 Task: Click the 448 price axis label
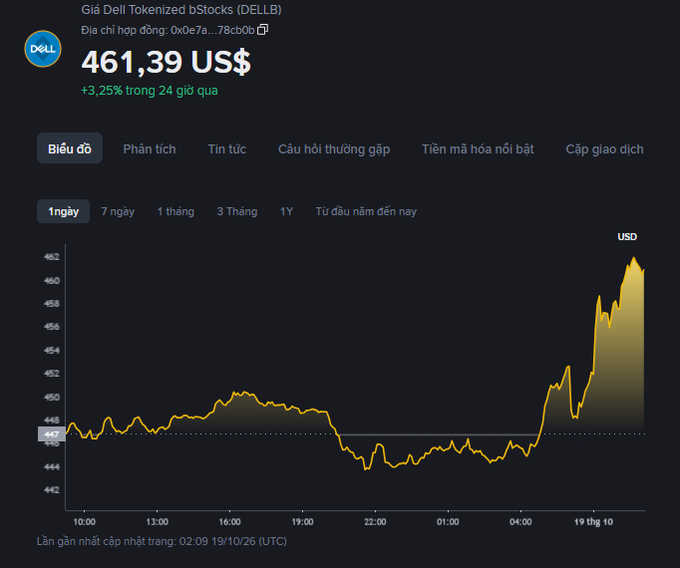tap(52, 420)
